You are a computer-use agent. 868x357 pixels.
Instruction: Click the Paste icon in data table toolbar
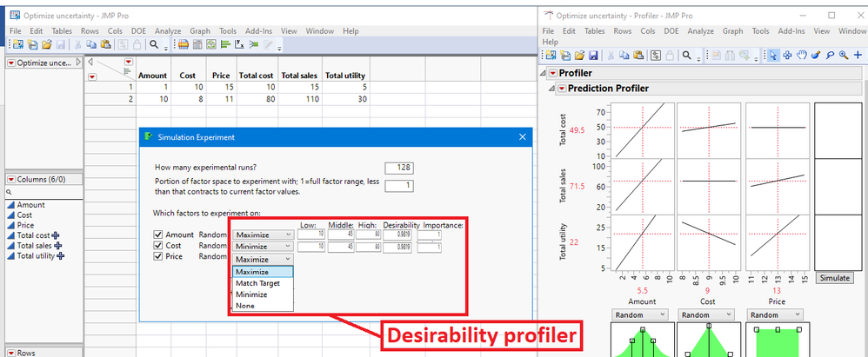106,45
